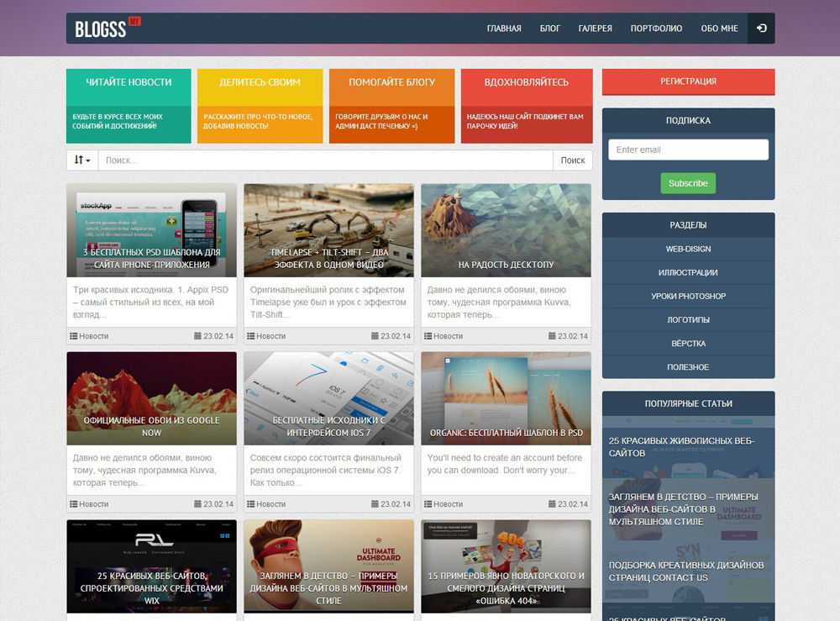Screen dimensions: 840x621
Task: Click the calendar icon under the iOS 7 card
Action: [x=375, y=504]
